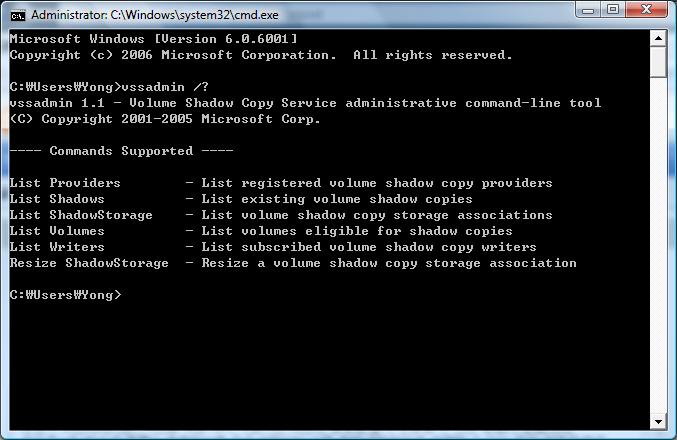Minimize the Administrator command prompt window
The image size is (677, 440).
[x=588, y=10]
